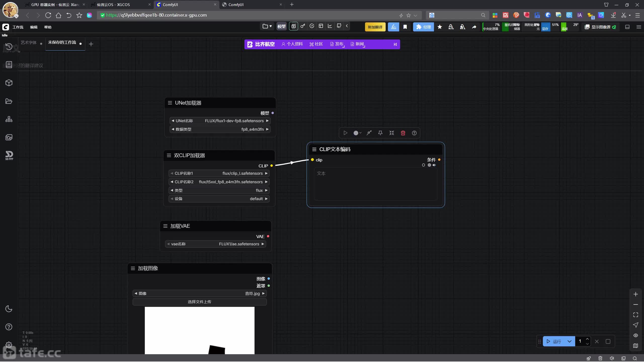Toggle the 模型 button in top toolbar
This screenshot has width=644, height=362.
click(x=281, y=26)
